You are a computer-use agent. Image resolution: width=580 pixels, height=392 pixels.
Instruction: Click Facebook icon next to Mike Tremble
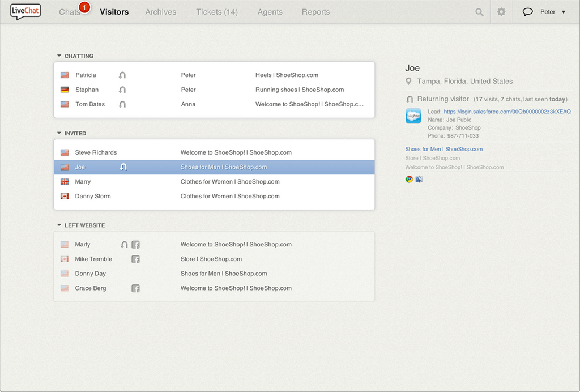tap(136, 259)
